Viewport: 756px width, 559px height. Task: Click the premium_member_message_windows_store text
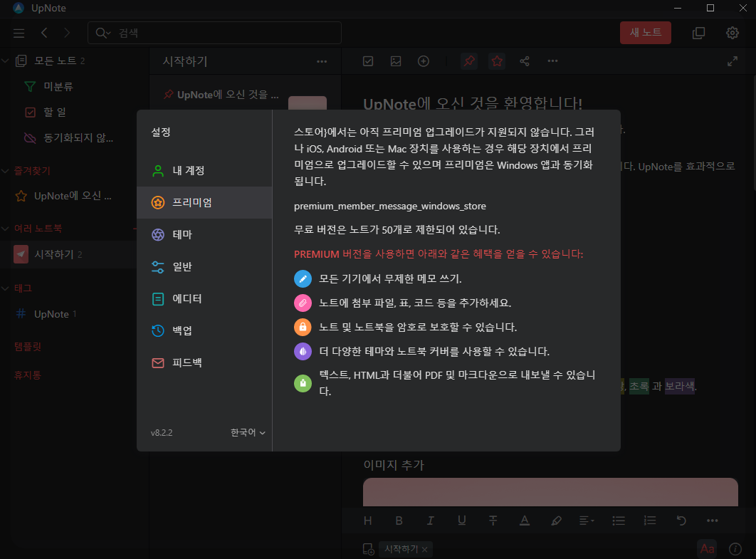tap(390, 207)
